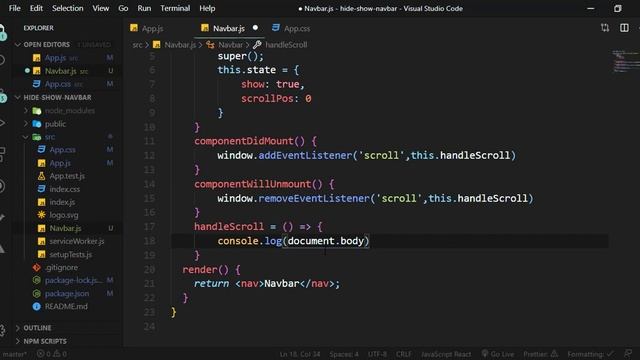Screen dimensions: 640x360
Task: Open README.md file
Action: 66,307
